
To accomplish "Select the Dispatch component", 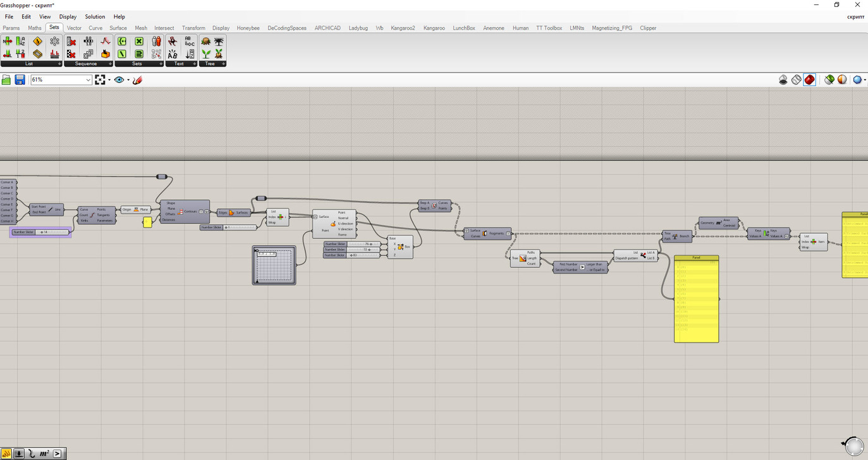I will [x=636, y=255].
